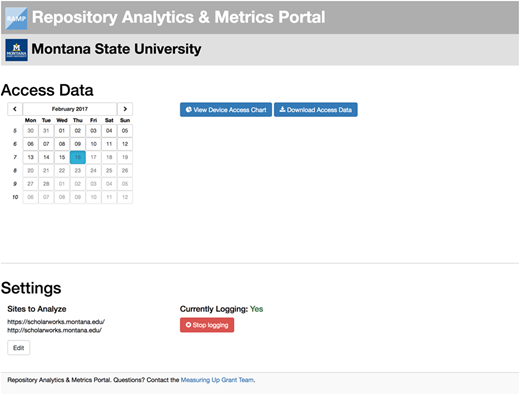Select Thursday 23 in week 8

pos(78,171)
